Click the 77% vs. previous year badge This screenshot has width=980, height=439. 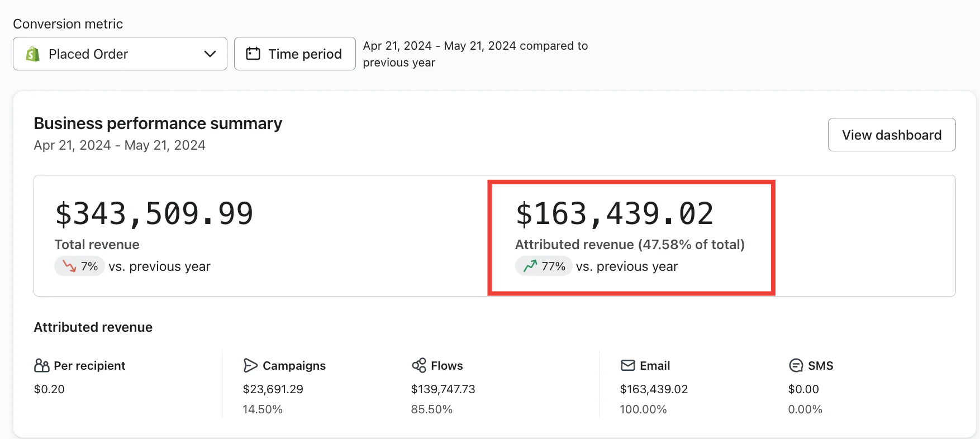[x=544, y=266]
